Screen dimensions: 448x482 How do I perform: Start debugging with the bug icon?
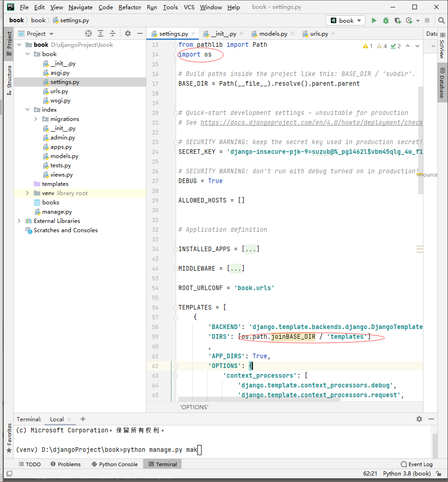pyautogui.click(x=386, y=20)
